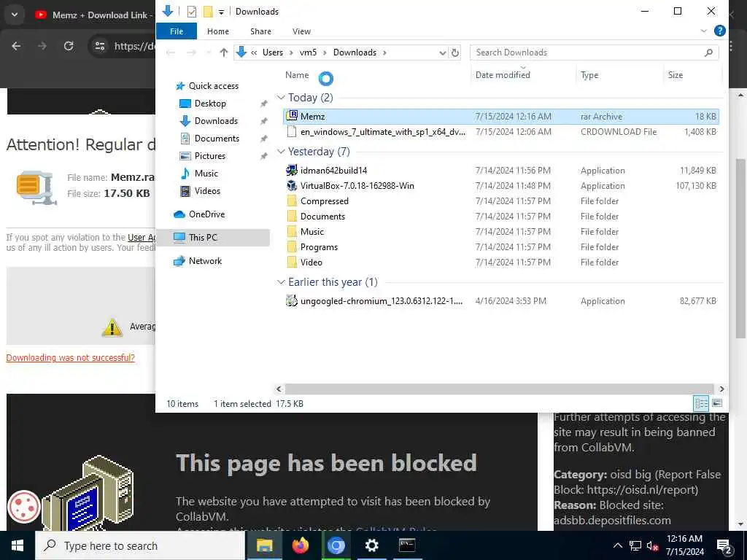Image resolution: width=747 pixels, height=560 pixels.
Task: Open the Home ribbon tab
Action: pyautogui.click(x=217, y=31)
